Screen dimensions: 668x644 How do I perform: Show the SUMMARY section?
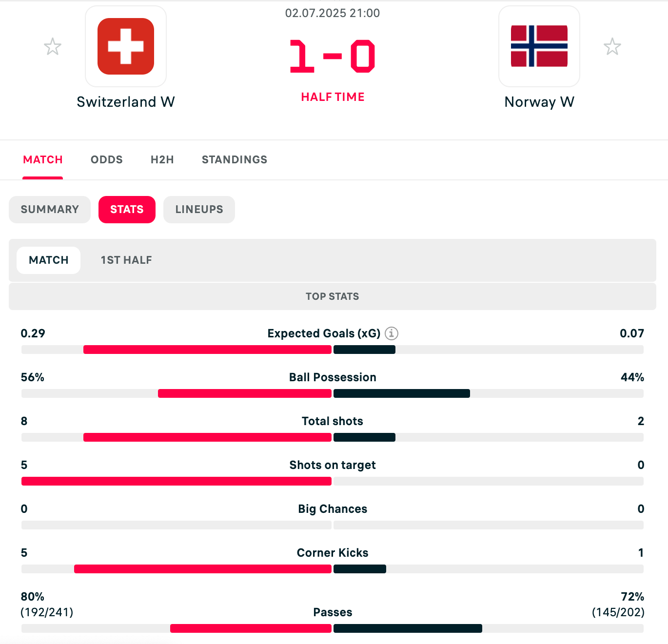coord(50,210)
